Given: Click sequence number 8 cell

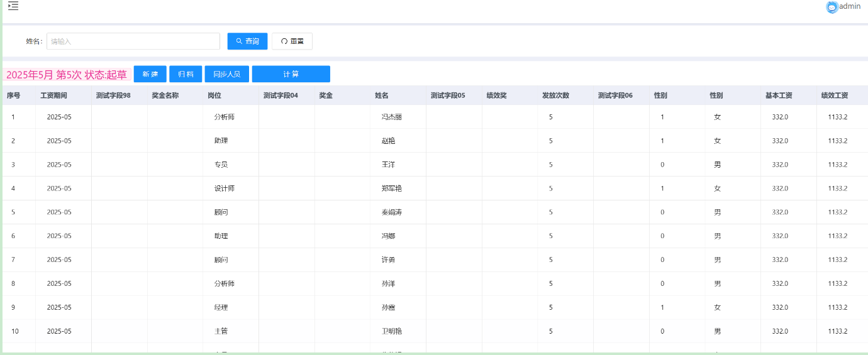Looking at the screenshot, I should 13,283.
